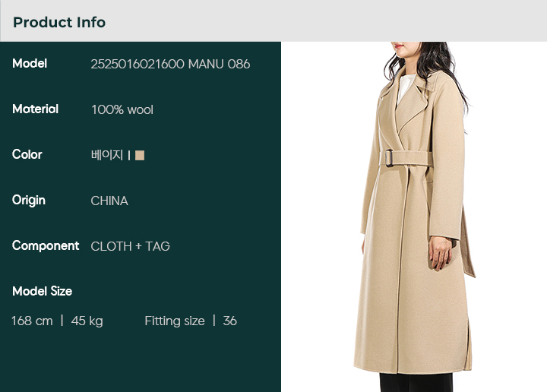Click the Color label
Screen dimensions: 547x392
pyautogui.click(x=27, y=154)
